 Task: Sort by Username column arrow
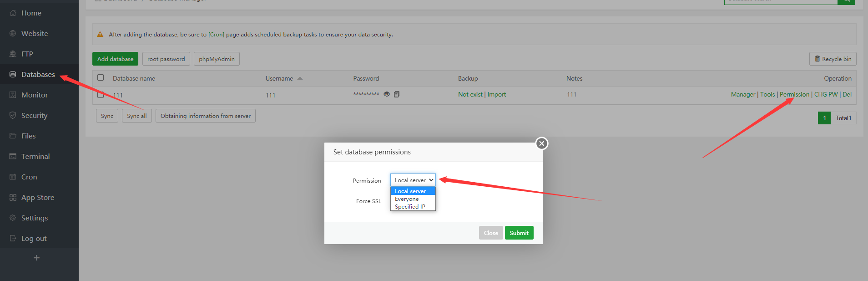(x=300, y=78)
